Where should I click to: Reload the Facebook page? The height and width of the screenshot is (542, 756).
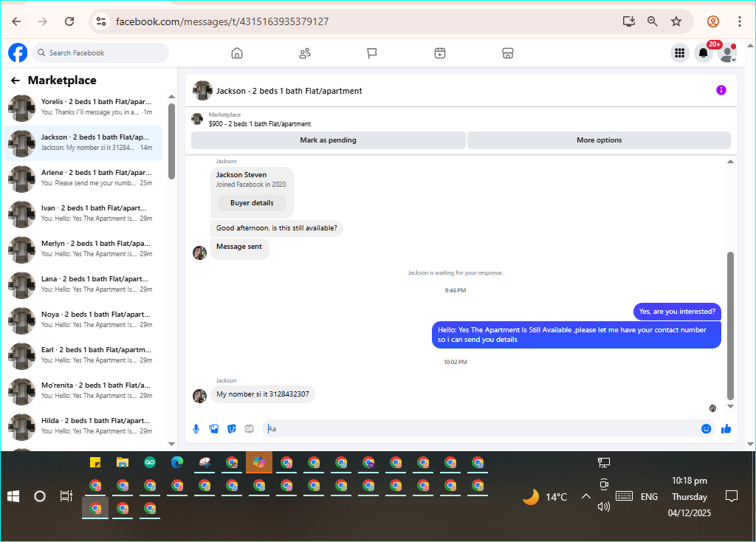69,21
